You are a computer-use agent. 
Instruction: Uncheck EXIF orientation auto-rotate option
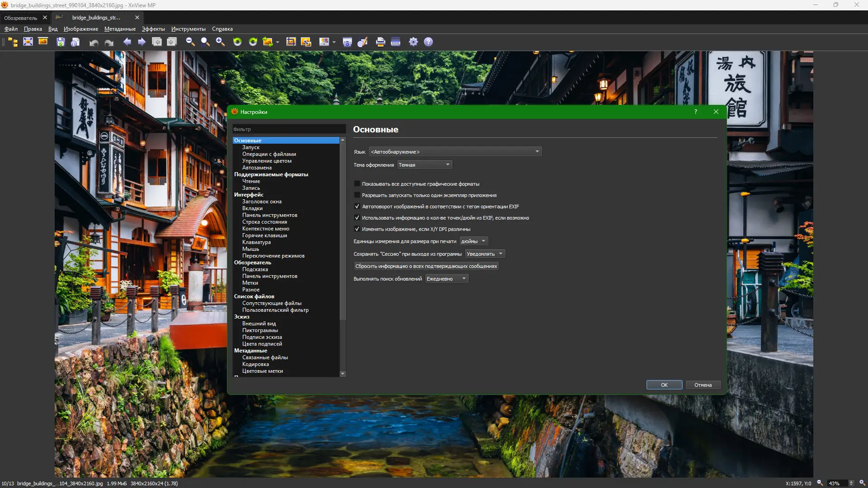point(357,206)
